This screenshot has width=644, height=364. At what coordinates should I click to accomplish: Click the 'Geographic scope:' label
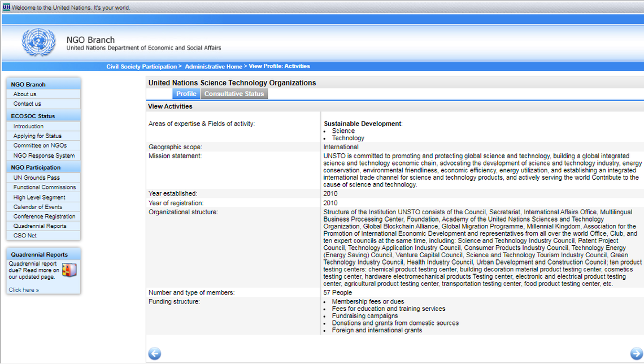click(x=175, y=147)
